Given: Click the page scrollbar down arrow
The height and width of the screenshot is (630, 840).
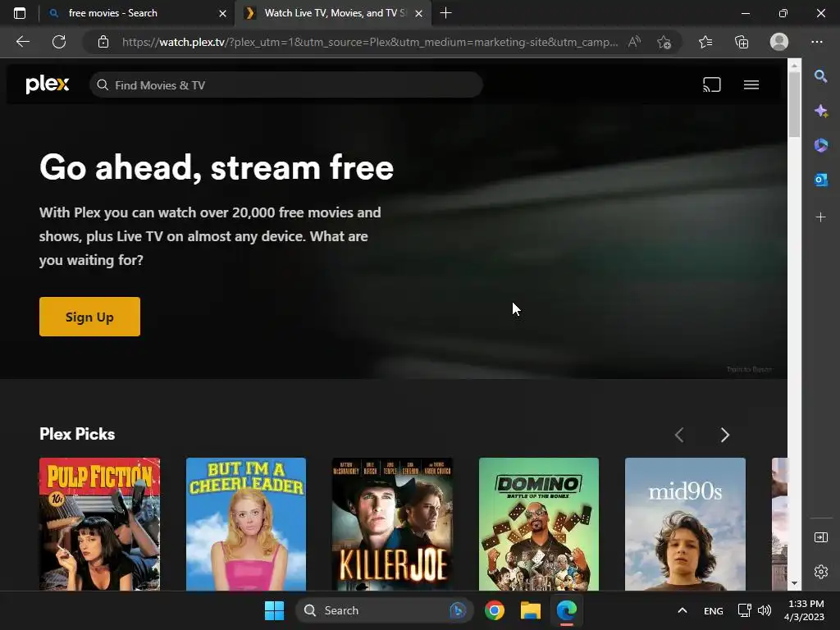Looking at the screenshot, I should 794,583.
